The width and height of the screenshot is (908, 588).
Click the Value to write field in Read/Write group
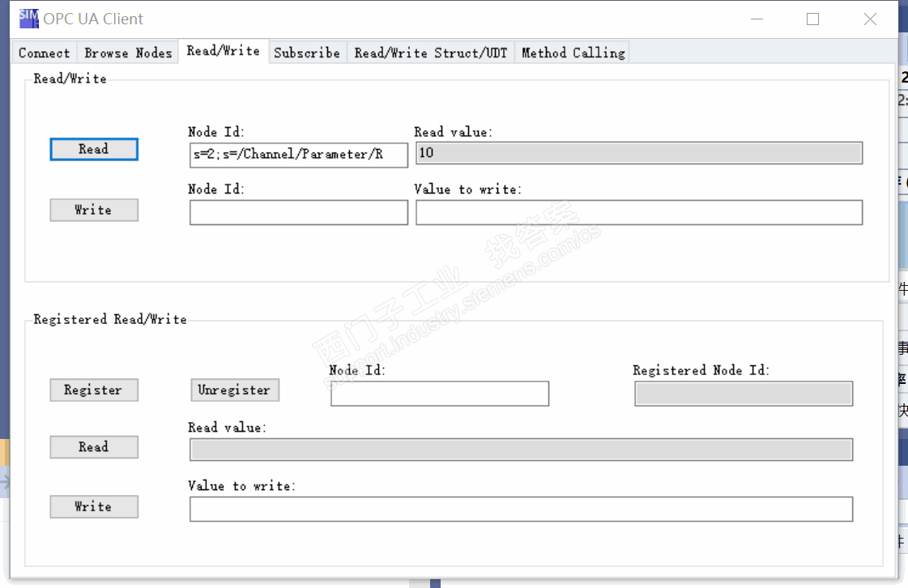(639, 213)
